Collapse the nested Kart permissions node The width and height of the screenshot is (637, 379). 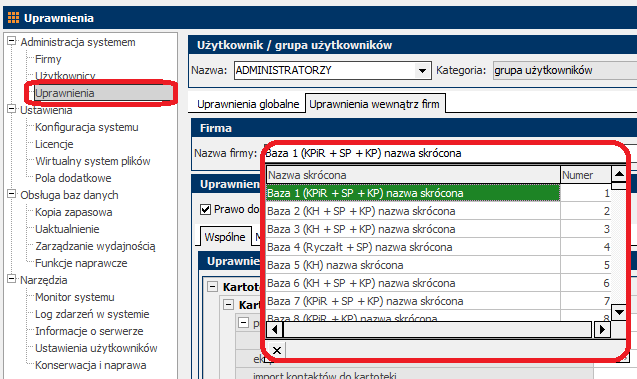point(229,305)
